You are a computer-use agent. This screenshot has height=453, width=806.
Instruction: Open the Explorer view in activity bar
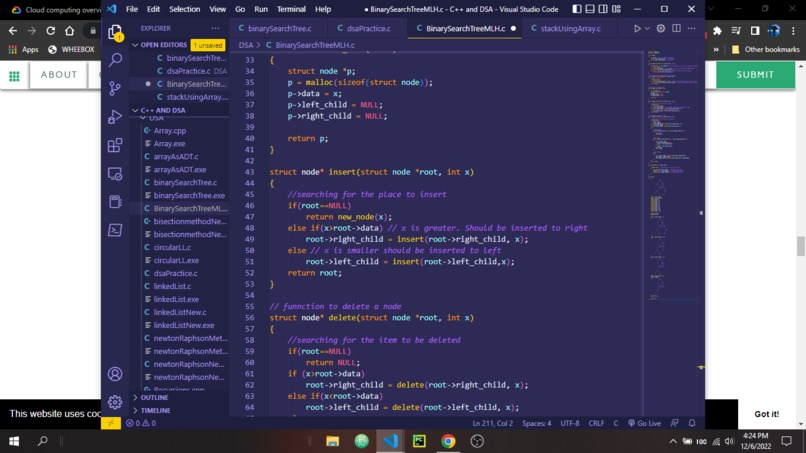pyautogui.click(x=115, y=32)
